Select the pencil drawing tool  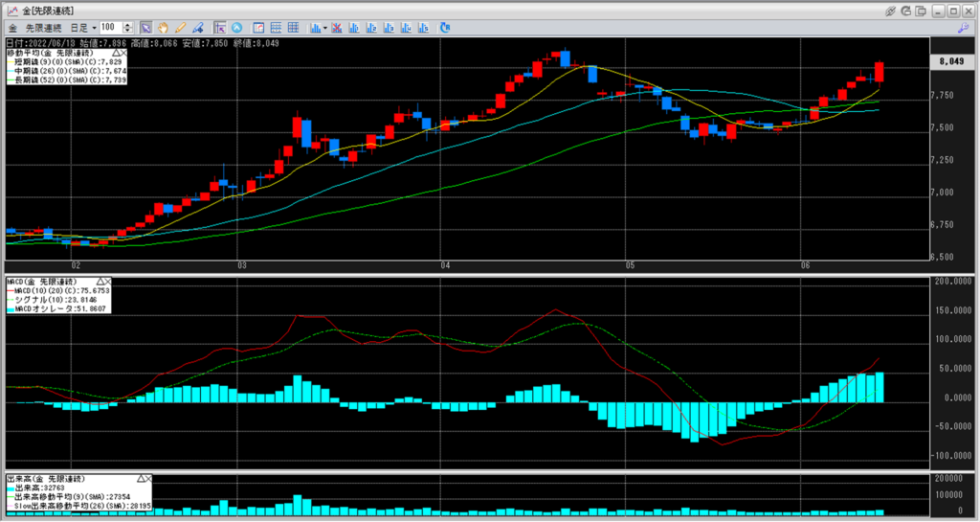[179, 28]
